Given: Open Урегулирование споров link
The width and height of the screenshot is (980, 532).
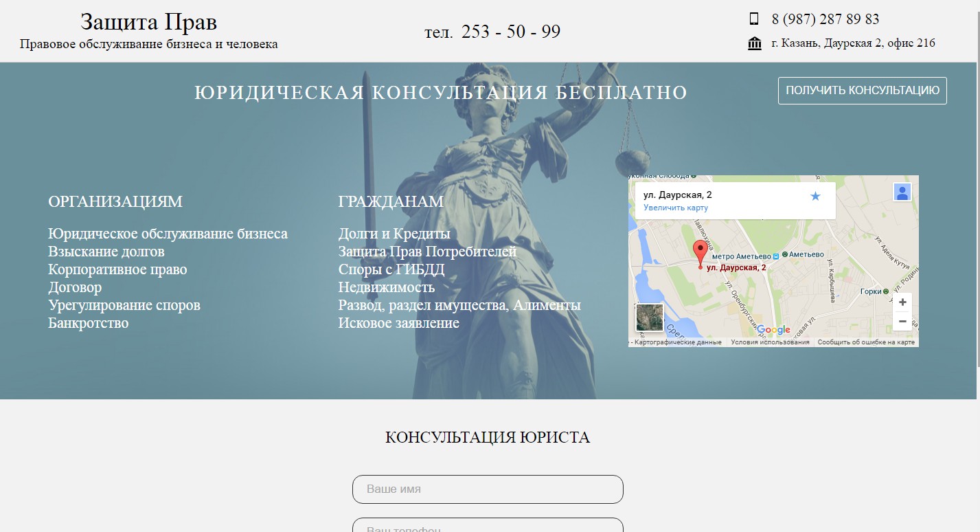Looking at the screenshot, I should point(124,305).
